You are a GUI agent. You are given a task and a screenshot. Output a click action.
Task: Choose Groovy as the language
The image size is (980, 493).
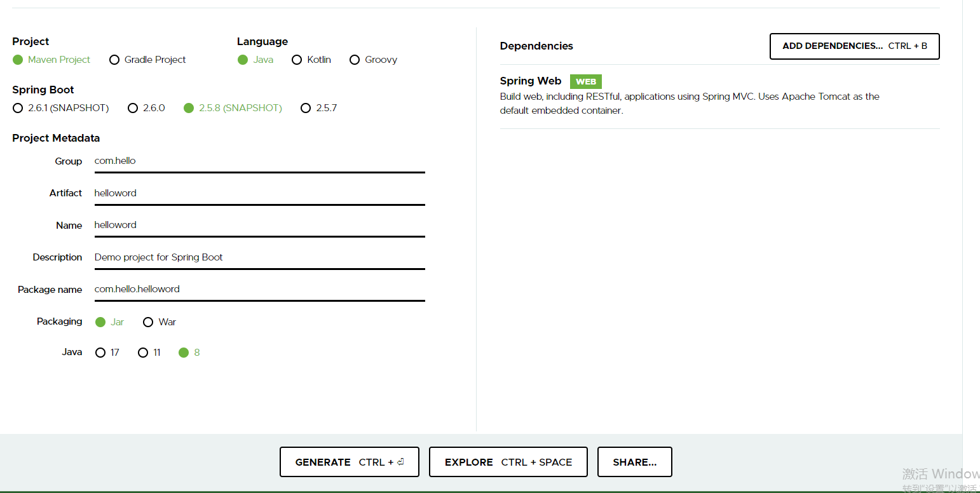373,60
